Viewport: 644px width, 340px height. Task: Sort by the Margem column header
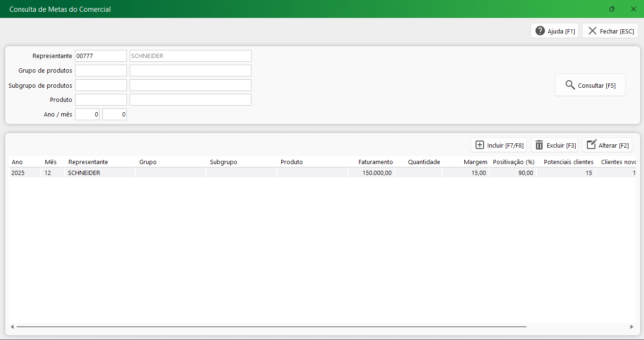pyautogui.click(x=475, y=162)
